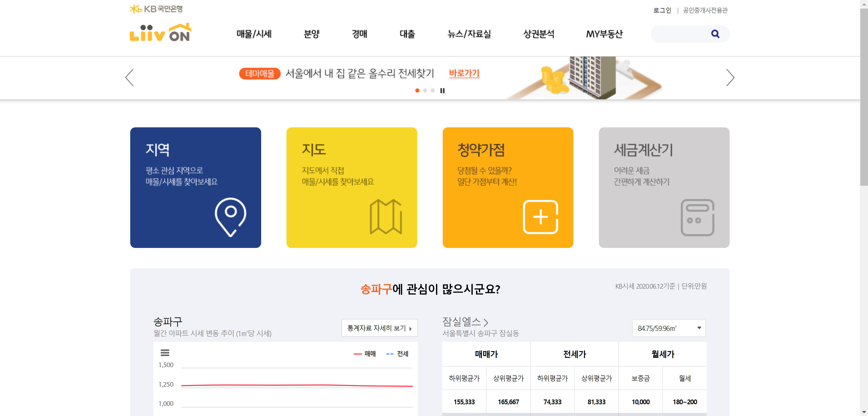Click the KB국민은행 logo
The height and width of the screenshot is (416, 868).
(156, 9)
